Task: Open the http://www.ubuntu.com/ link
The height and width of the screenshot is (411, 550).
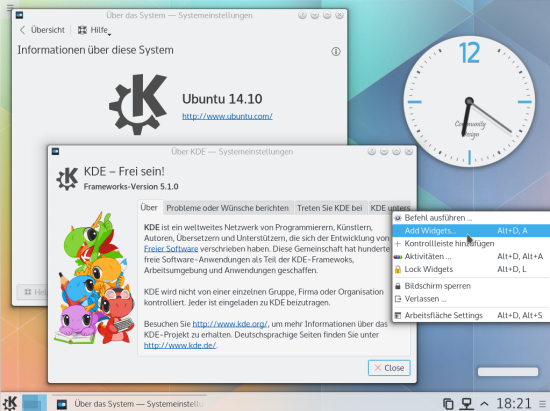Action: coord(227,116)
